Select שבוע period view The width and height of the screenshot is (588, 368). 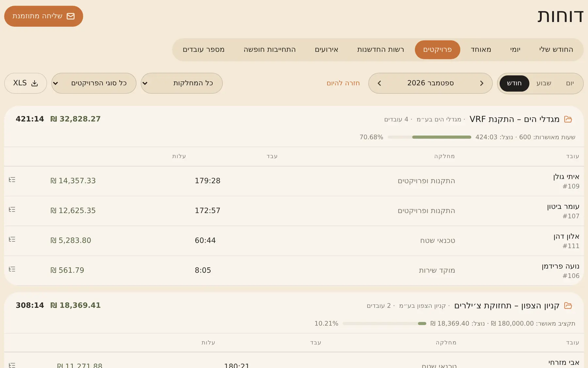(544, 83)
